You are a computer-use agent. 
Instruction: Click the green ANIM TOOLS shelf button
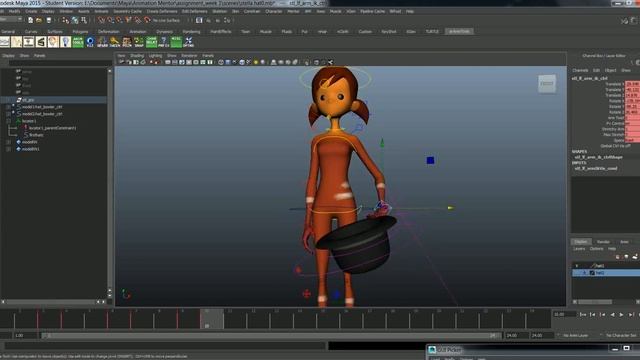78,42
